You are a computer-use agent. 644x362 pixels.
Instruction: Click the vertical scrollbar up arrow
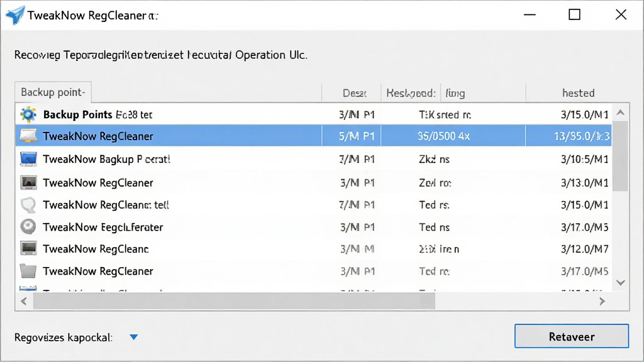(x=621, y=112)
